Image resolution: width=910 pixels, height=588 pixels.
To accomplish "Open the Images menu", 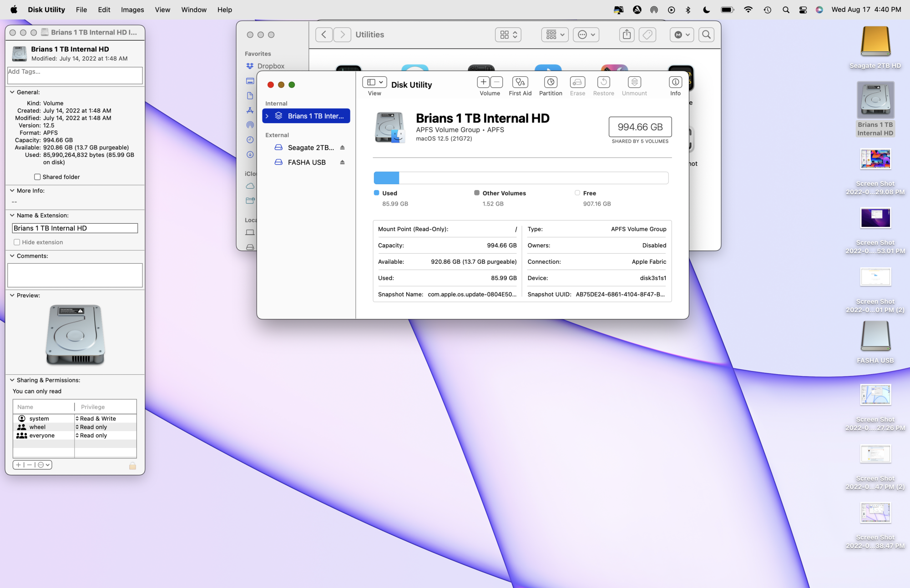I will (132, 10).
